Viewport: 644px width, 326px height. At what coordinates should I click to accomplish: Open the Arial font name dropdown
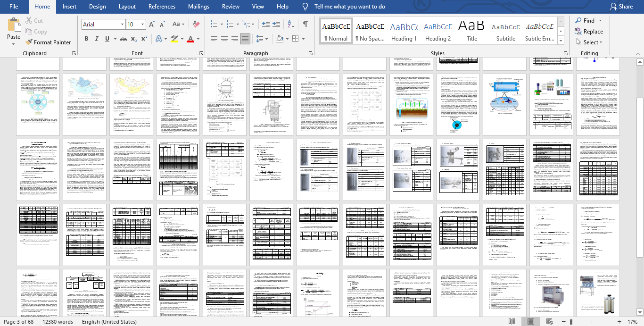tap(122, 25)
